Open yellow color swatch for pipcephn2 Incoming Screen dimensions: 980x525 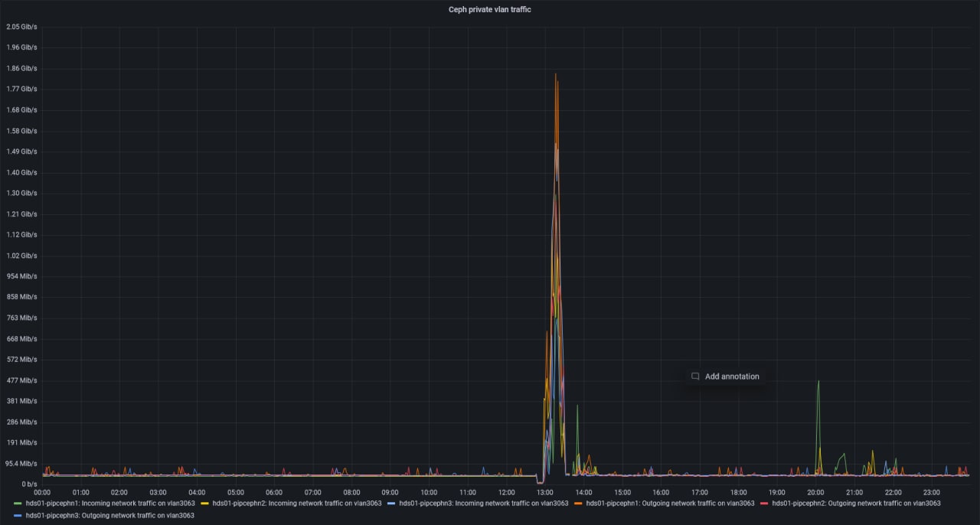click(x=204, y=504)
